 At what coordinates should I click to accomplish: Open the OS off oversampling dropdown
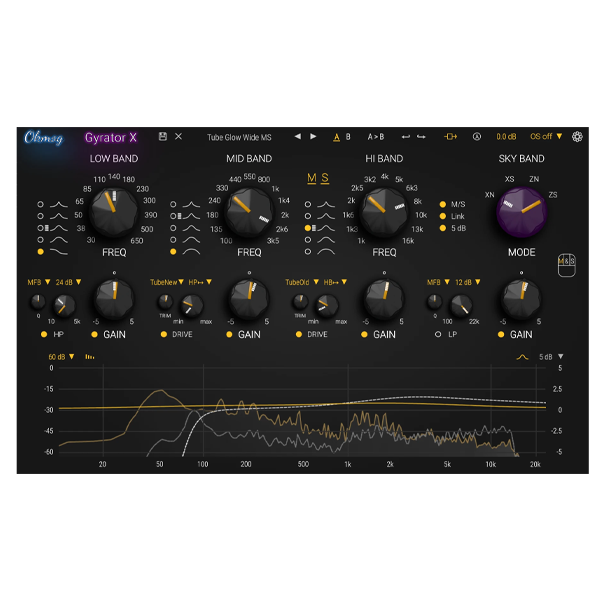tap(546, 136)
